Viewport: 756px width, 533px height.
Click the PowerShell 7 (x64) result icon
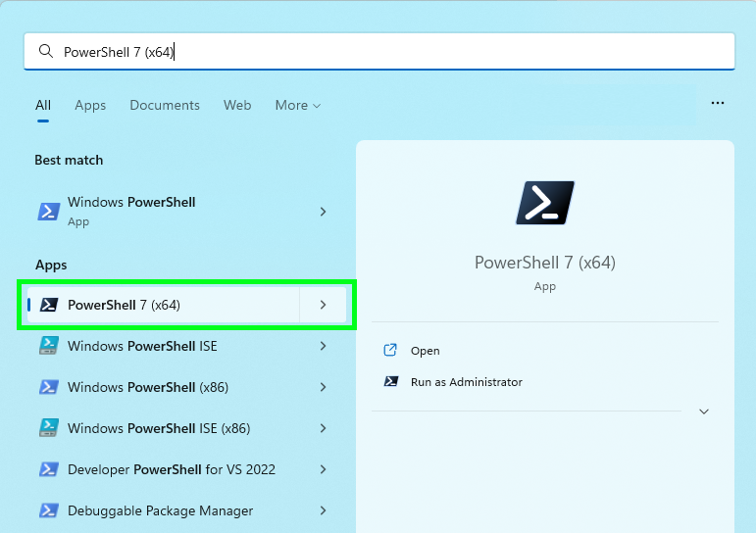[49, 305]
